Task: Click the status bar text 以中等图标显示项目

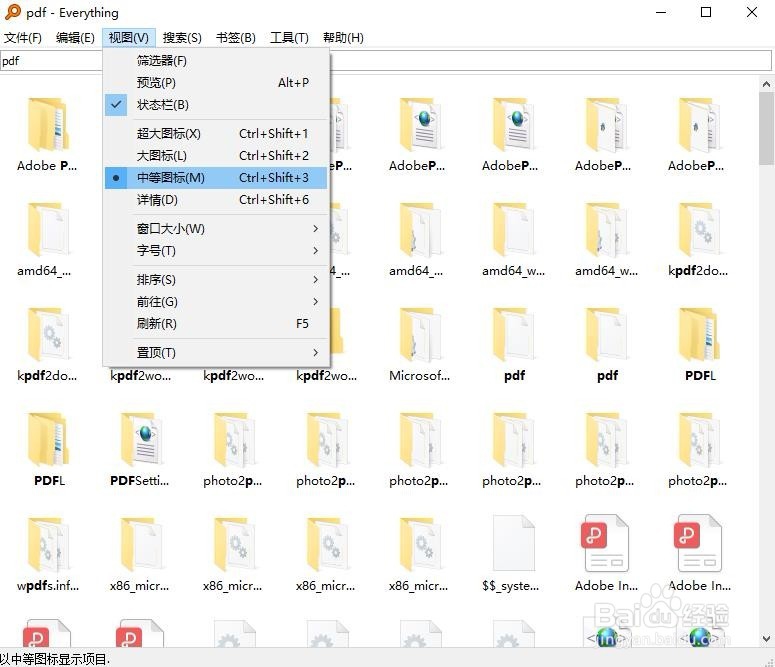Action: click(55, 659)
